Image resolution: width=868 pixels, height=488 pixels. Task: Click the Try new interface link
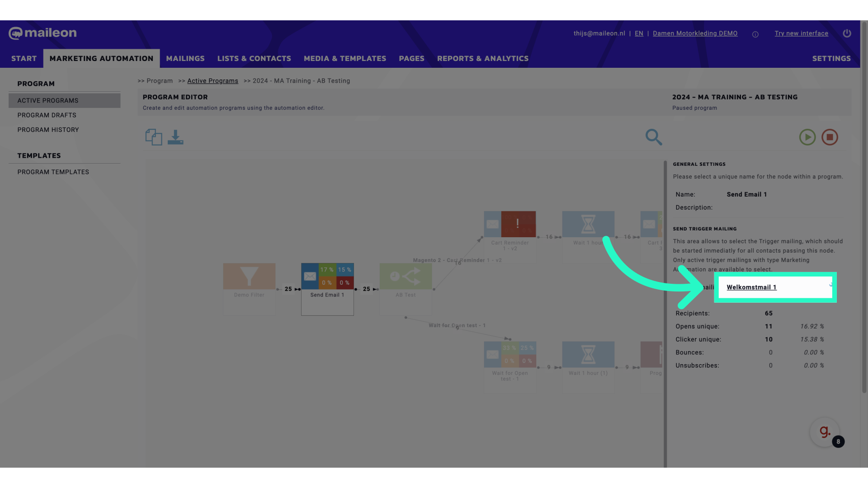click(801, 34)
